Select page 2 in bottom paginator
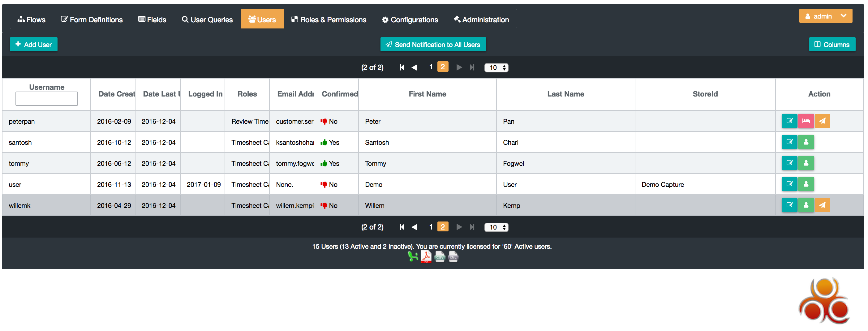 443,226
